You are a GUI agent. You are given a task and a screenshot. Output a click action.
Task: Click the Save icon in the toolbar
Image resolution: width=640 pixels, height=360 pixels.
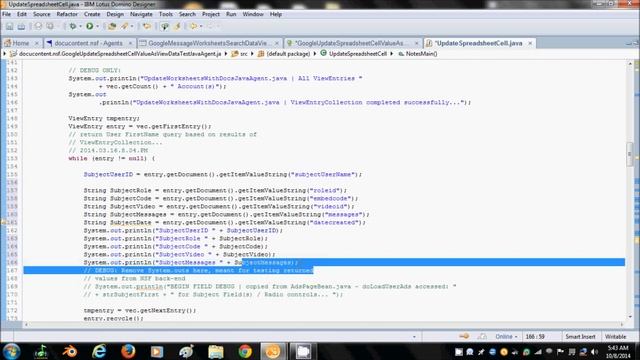click(9, 27)
